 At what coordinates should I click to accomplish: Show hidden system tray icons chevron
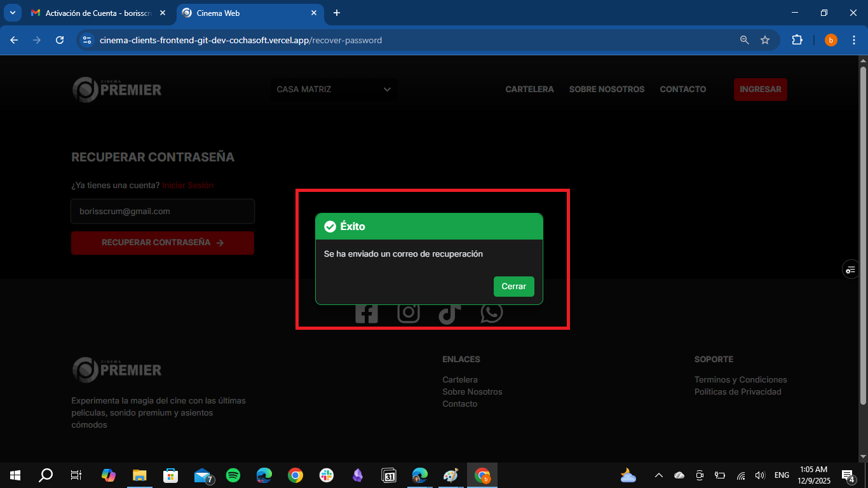[659, 475]
